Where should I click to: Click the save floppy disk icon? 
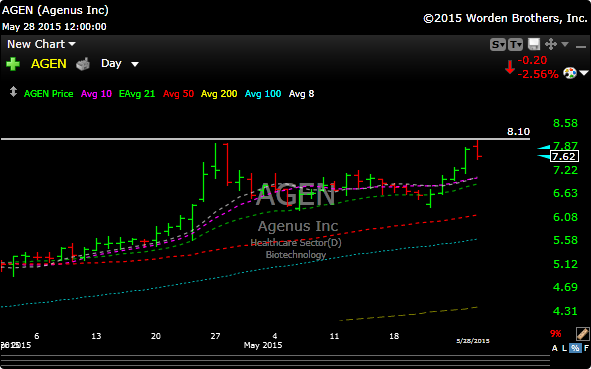534,44
